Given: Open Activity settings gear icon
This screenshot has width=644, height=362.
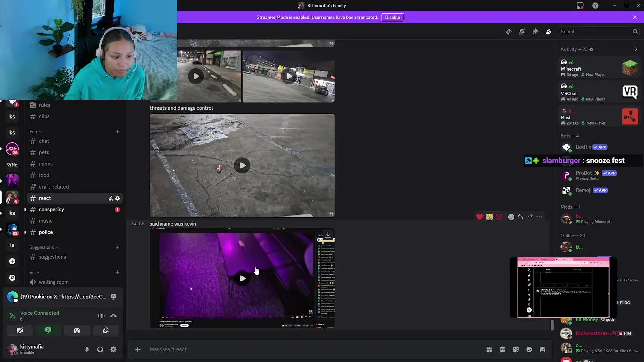Looking at the screenshot, I should [591, 49].
